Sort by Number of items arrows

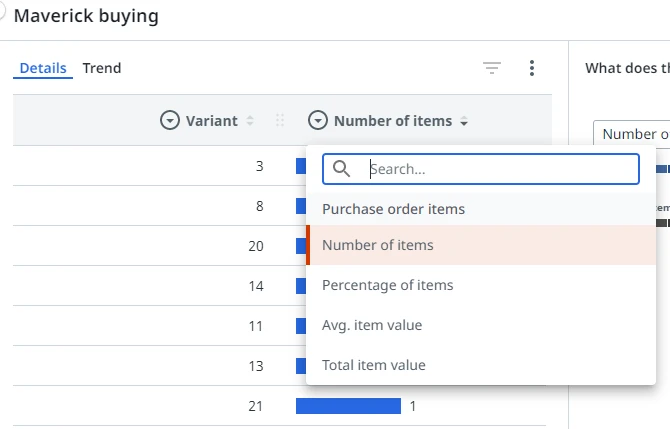[464, 121]
